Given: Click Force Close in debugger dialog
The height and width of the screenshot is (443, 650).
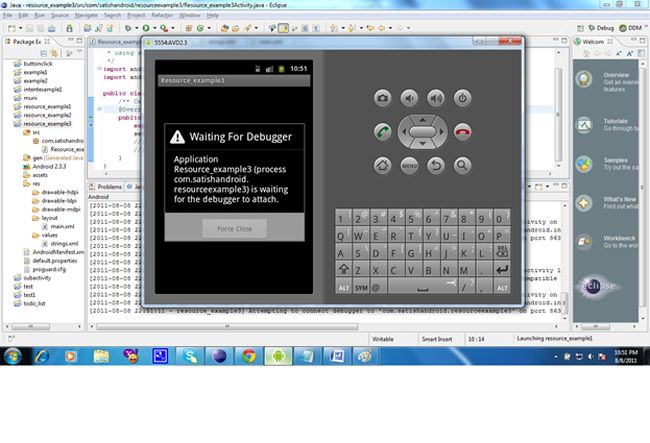Looking at the screenshot, I should (234, 229).
